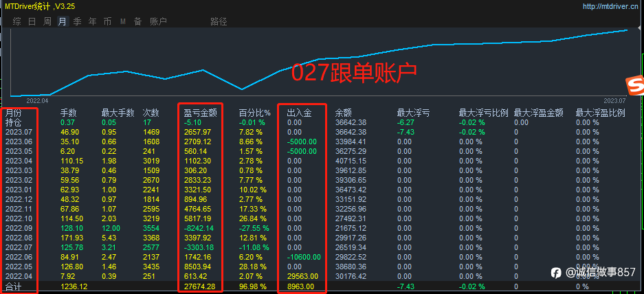Viewport: 644px width, 294px height.
Task: Open the 账户 account tab
Action: [159, 21]
